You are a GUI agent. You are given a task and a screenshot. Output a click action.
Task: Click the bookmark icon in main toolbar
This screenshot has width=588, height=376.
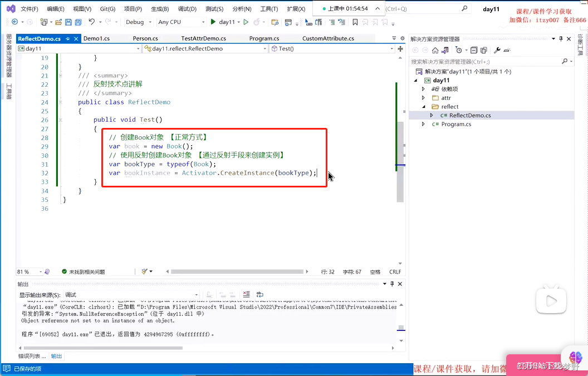coord(355,22)
